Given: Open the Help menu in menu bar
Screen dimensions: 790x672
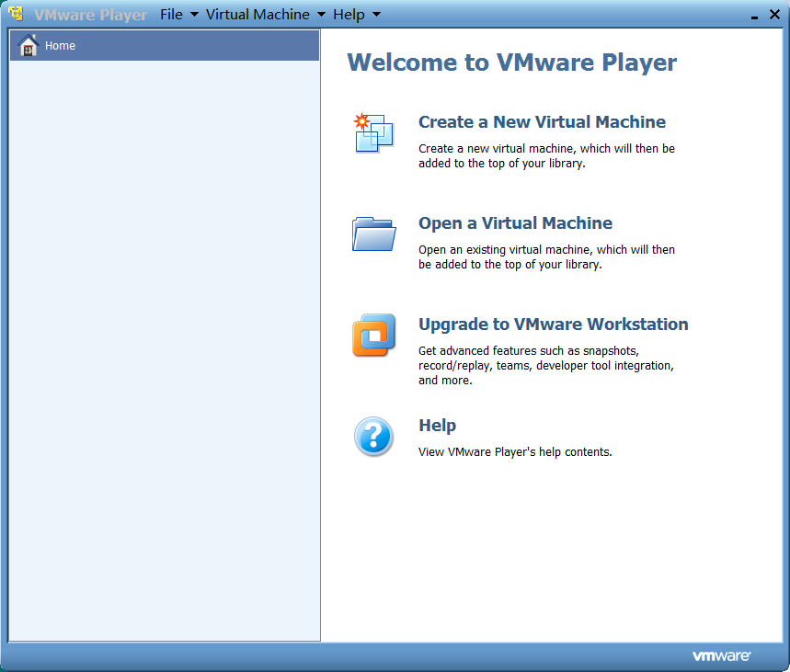Looking at the screenshot, I should click(349, 15).
